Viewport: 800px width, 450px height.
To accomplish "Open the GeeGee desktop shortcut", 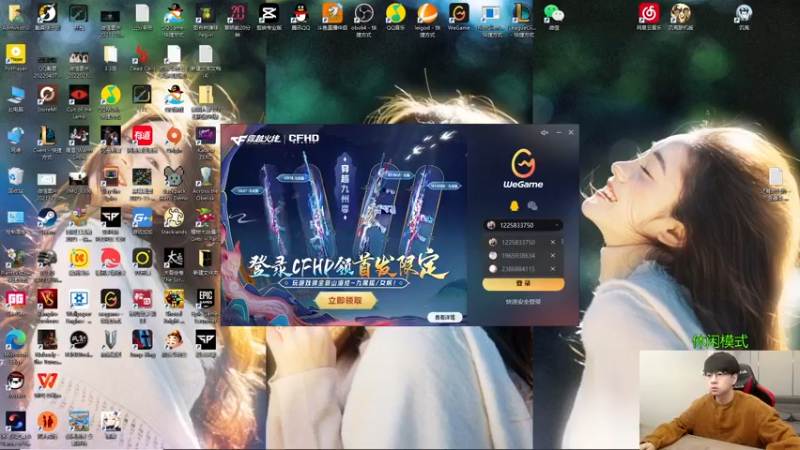I will (x=15, y=303).
